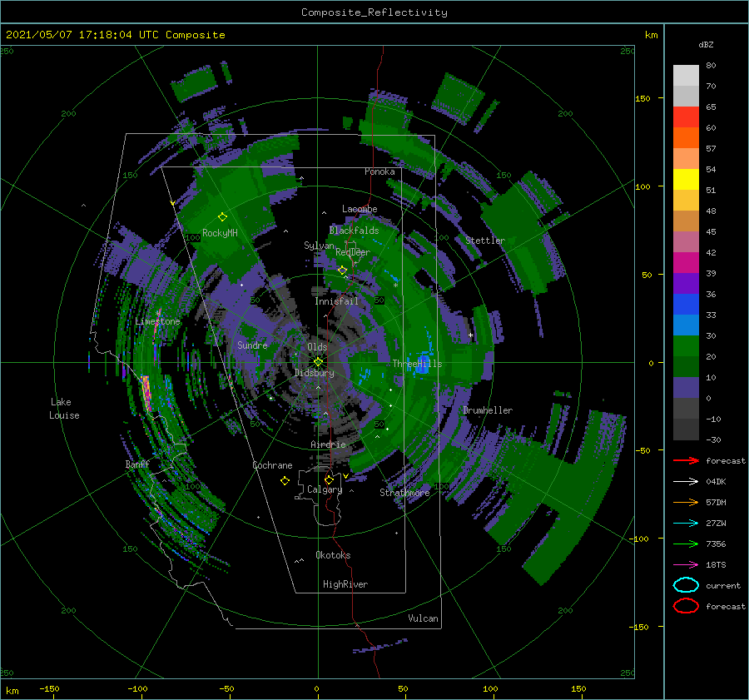Click the Airdrie city label
Screen dimensions: 749x700
(x=328, y=444)
